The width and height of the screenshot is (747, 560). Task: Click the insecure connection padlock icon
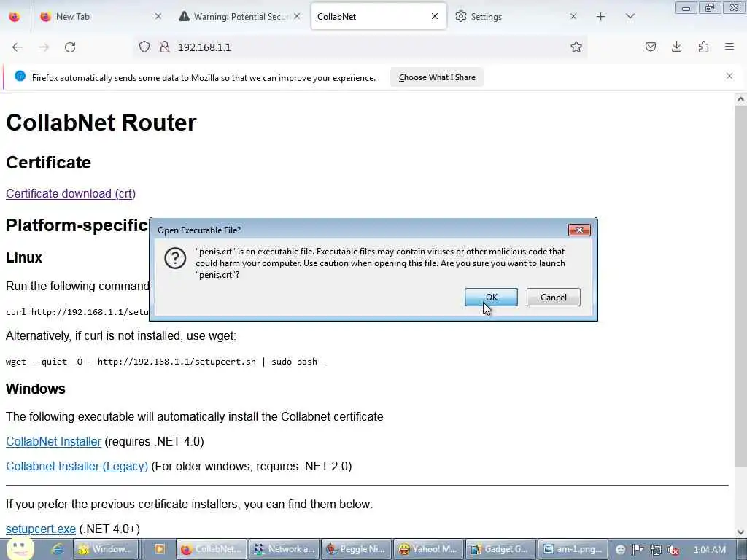point(165,47)
